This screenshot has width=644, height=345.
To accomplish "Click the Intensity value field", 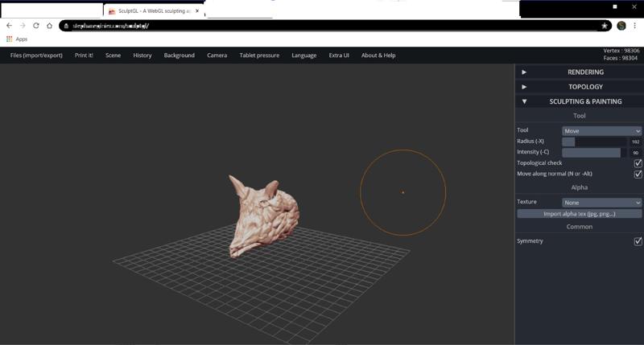I will click(x=635, y=153).
